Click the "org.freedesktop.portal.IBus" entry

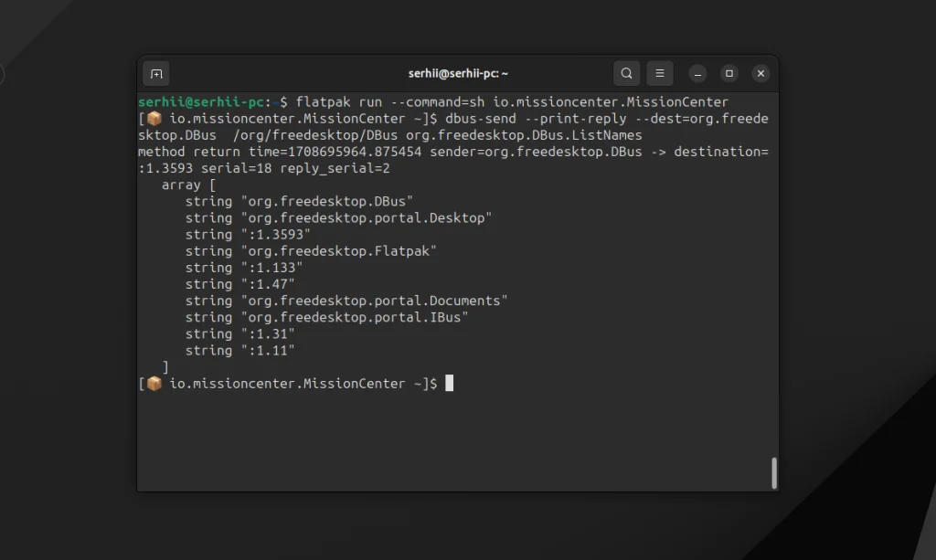tap(354, 317)
